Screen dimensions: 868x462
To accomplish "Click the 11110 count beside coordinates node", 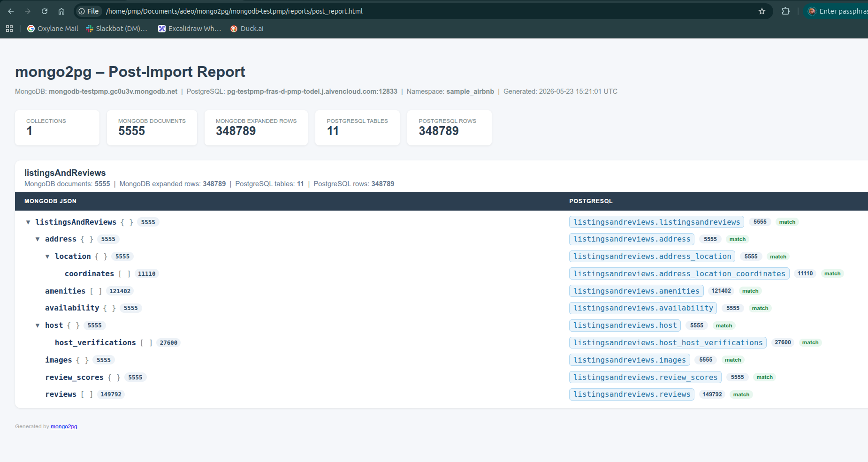I will click(x=147, y=274).
